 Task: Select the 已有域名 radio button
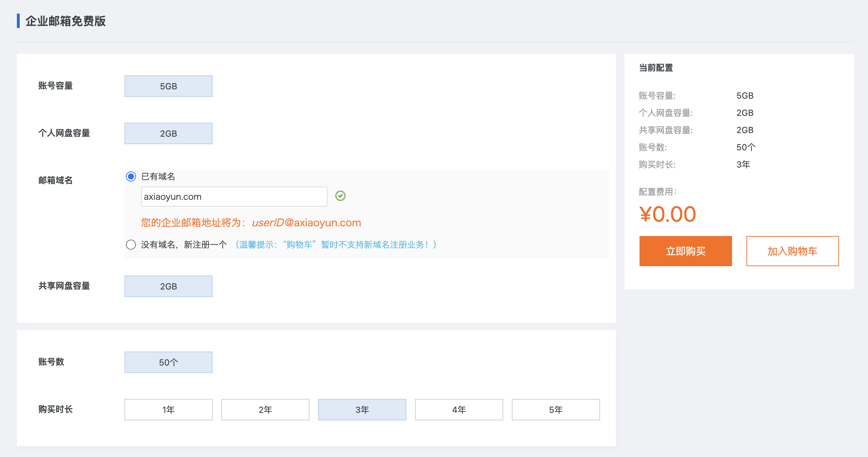pos(131,176)
